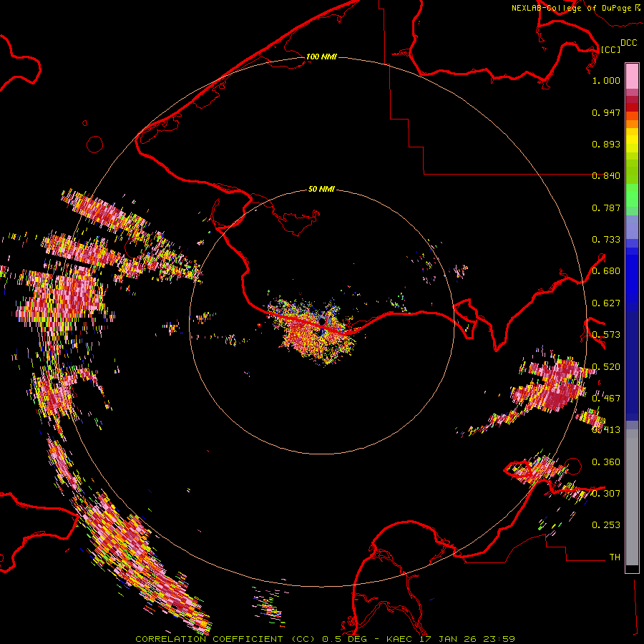Click the 17 JAN 26 date text
This screenshot has height=644, width=644.
point(448,639)
